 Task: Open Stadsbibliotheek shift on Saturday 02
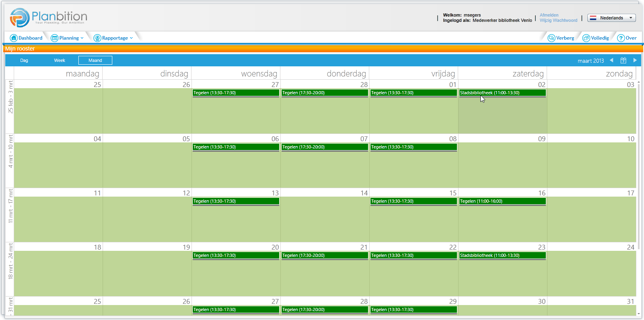click(503, 93)
